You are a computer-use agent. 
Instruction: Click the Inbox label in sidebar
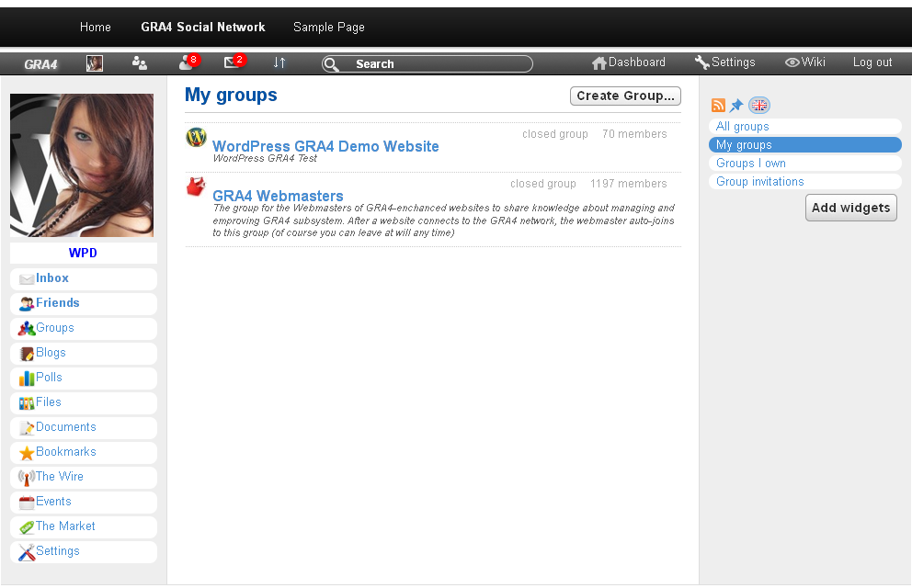(52, 278)
